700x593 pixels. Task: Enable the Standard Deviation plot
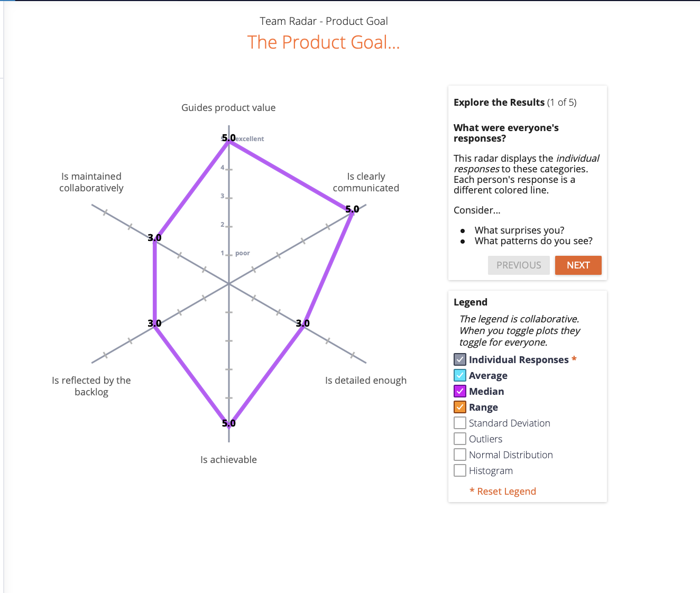tap(460, 423)
